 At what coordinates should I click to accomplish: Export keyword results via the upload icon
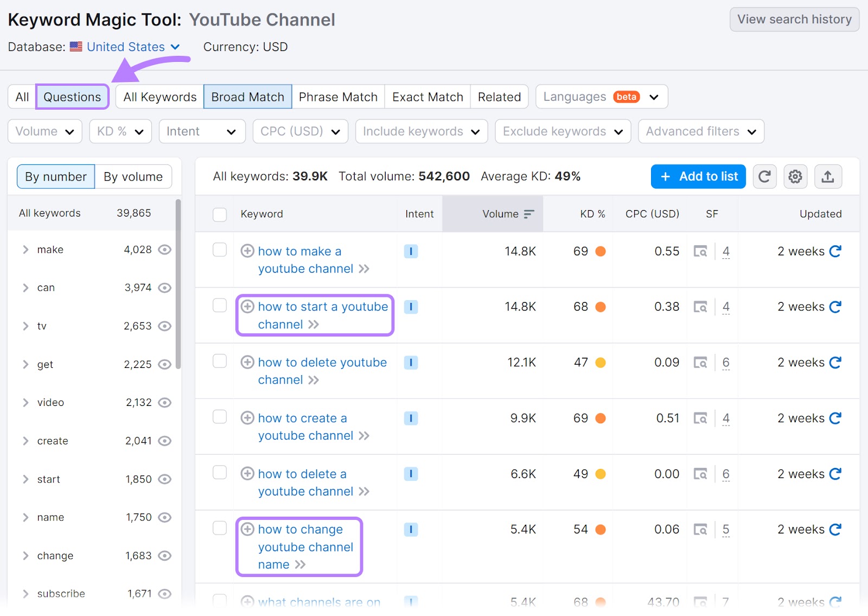point(828,176)
